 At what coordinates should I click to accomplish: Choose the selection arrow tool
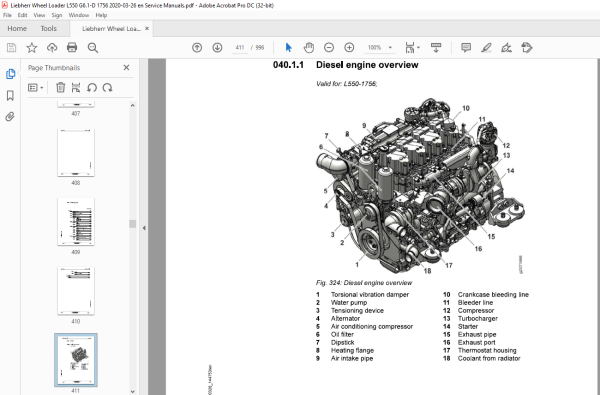[x=289, y=47]
